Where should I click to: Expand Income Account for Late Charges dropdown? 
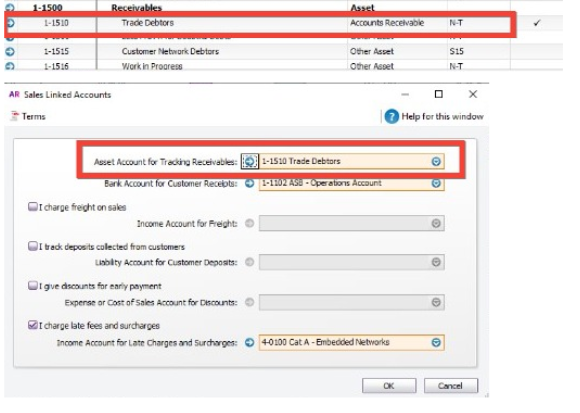(x=436, y=343)
